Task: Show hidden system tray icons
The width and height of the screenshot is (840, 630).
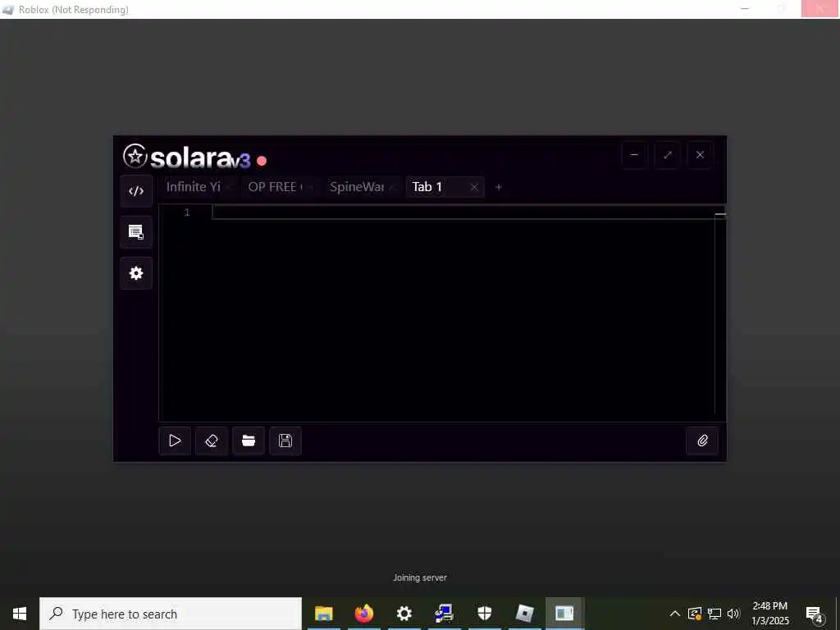Action: [675, 614]
